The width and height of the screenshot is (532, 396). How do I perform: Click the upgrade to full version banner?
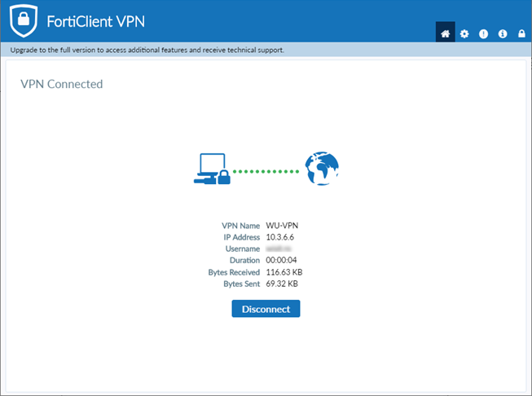(147, 50)
